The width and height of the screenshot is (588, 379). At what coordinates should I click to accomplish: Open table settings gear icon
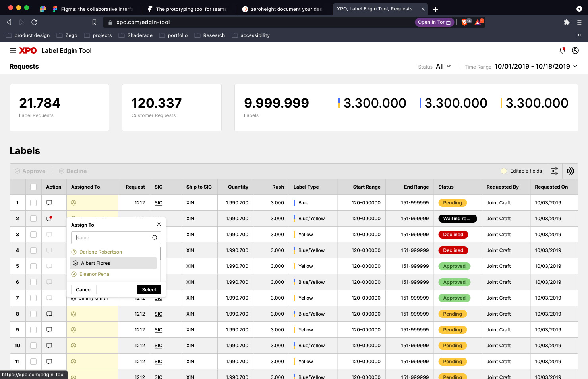click(571, 171)
